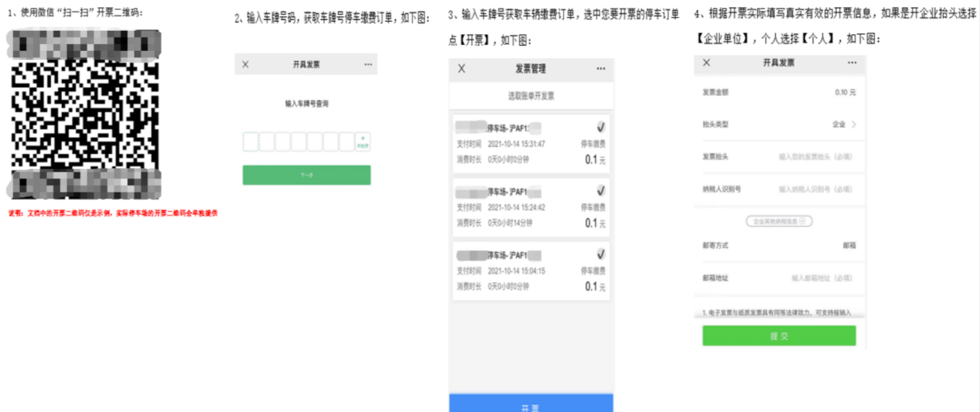This screenshot has width=980, height=412.
Task: Focus the 纳税人识别号 input field
Action: 816,189
